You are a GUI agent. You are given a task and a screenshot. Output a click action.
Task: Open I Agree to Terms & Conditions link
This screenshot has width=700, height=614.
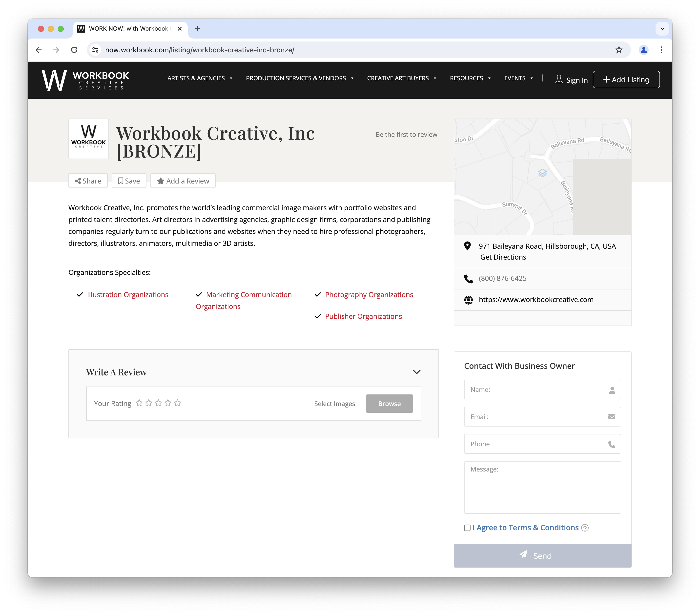(525, 528)
